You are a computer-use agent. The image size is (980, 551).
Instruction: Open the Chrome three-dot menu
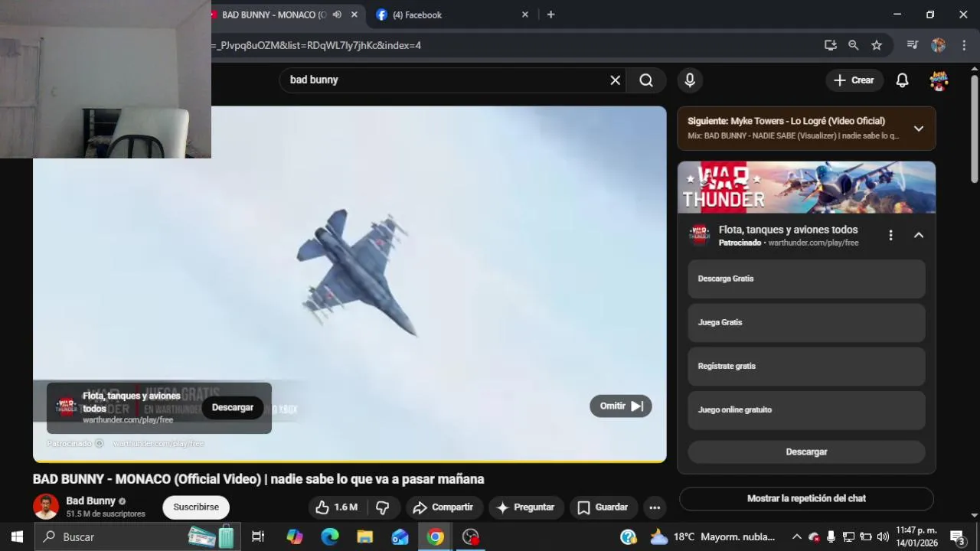tap(964, 45)
